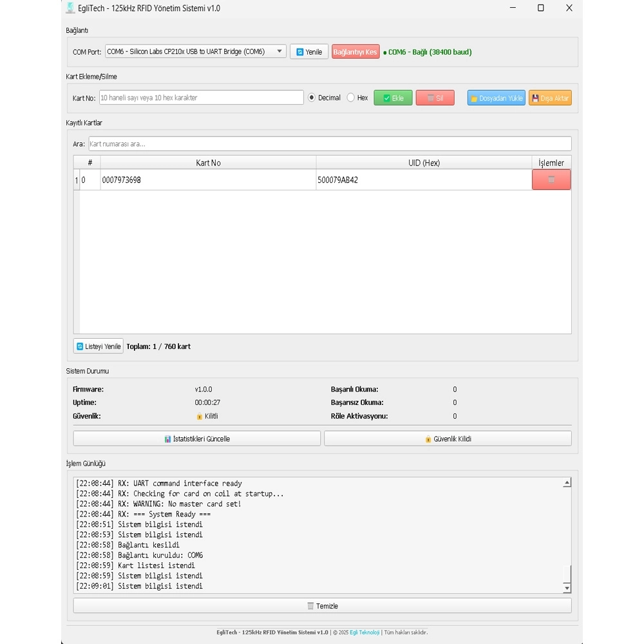Click the firmware version v1.0.0
Viewport: 644px width, 644px height.
pyautogui.click(x=204, y=390)
